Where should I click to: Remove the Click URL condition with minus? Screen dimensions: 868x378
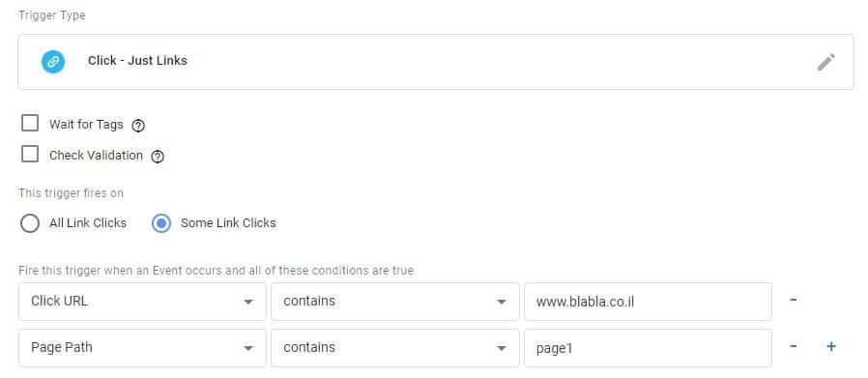pyautogui.click(x=794, y=300)
